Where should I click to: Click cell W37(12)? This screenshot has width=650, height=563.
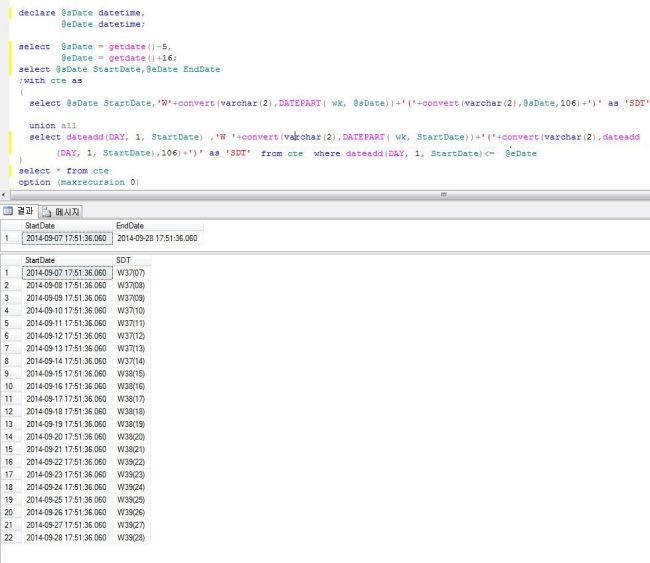tap(132, 336)
